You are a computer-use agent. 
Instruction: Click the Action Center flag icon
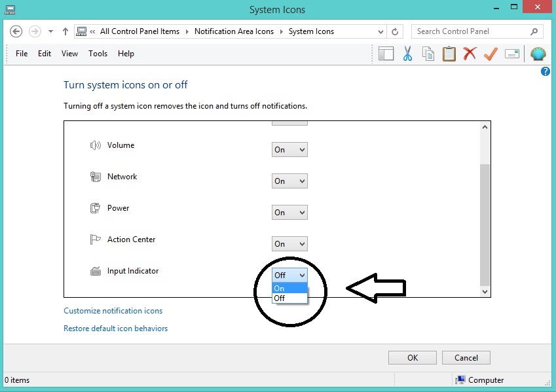click(95, 240)
